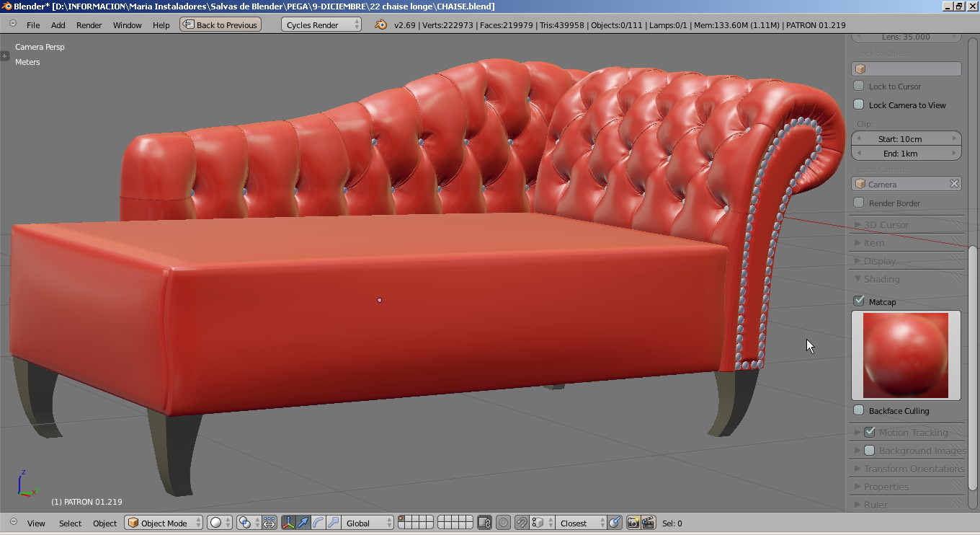
Task: Check the Background Images checkbox
Action: [x=870, y=451]
